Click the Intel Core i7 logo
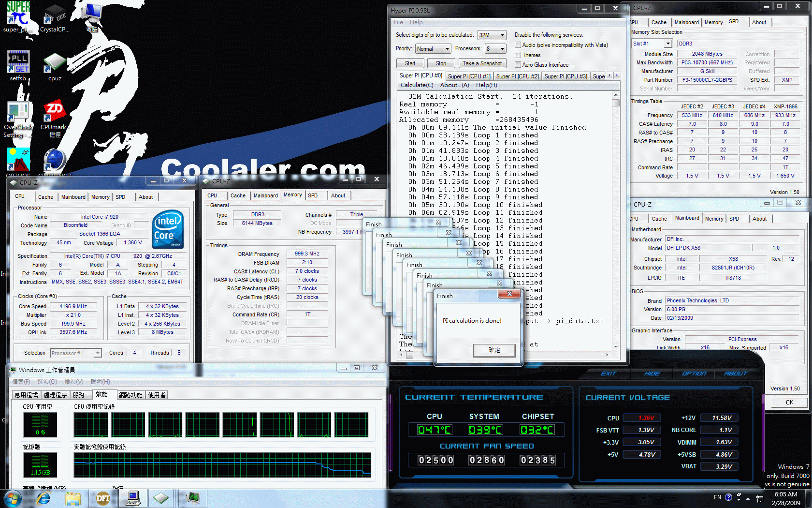 [x=168, y=229]
